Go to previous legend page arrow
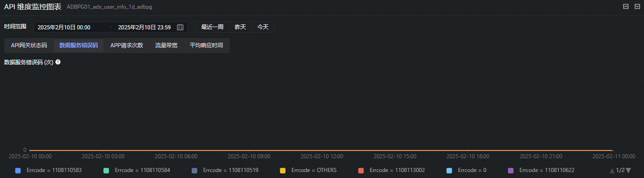Screen dimensions: 644x178 tap(612, 171)
